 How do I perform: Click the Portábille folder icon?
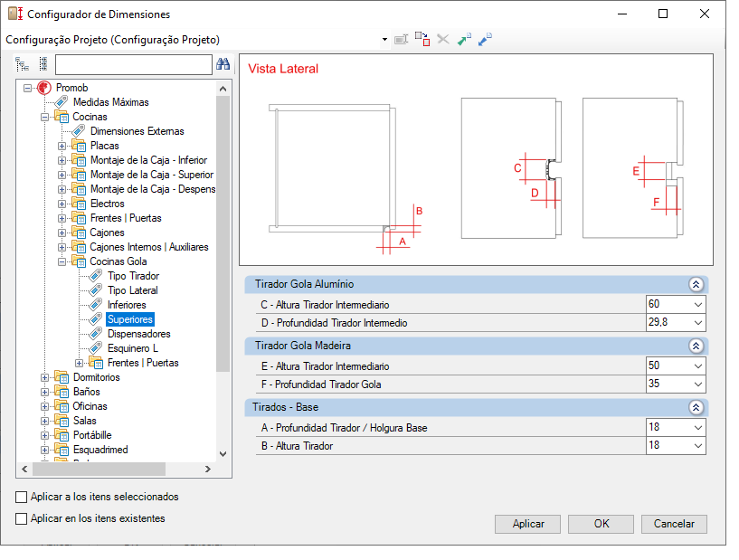tap(62, 435)
